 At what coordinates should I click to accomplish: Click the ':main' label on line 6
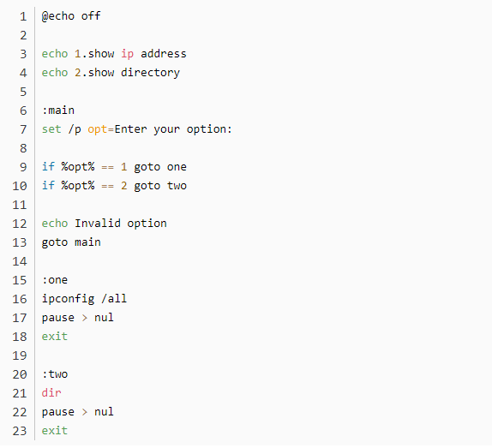(58, 111)
